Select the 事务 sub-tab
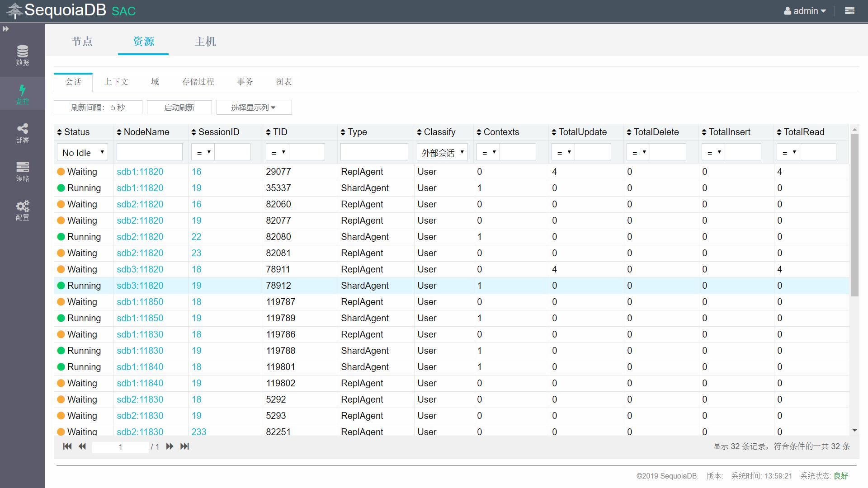868x488 pixels. pos(245,82)
